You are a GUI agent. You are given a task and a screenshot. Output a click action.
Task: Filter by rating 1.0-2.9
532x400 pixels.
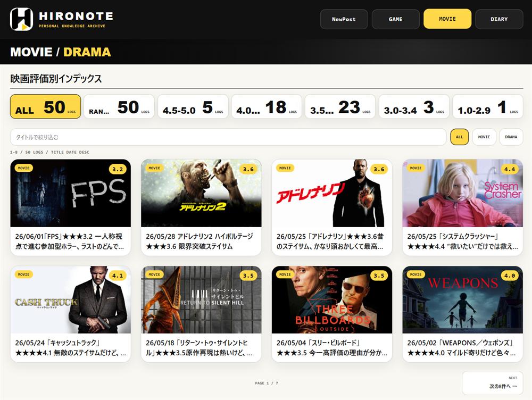tap(488, 106)
